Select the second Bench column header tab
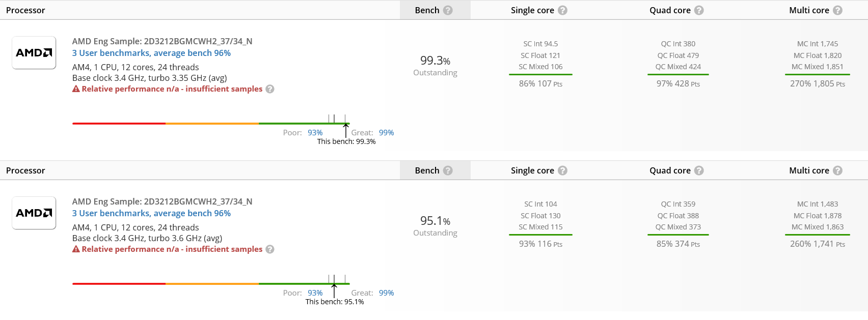Screen dimensions: 868x320 [435, 170]
